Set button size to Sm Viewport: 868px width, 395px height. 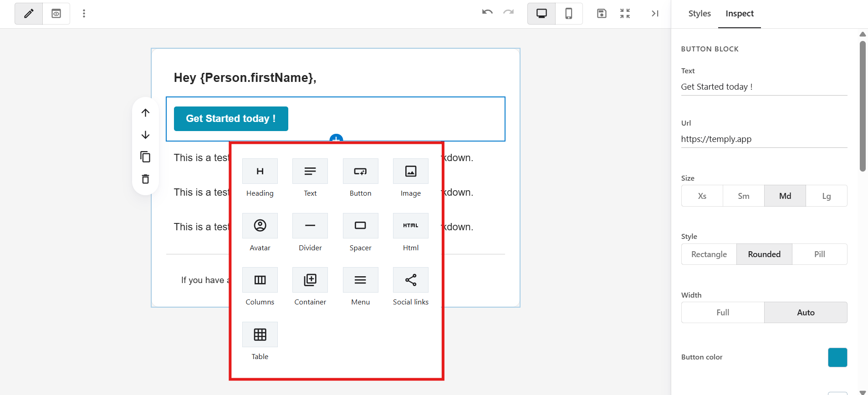[x=744, y=196]
